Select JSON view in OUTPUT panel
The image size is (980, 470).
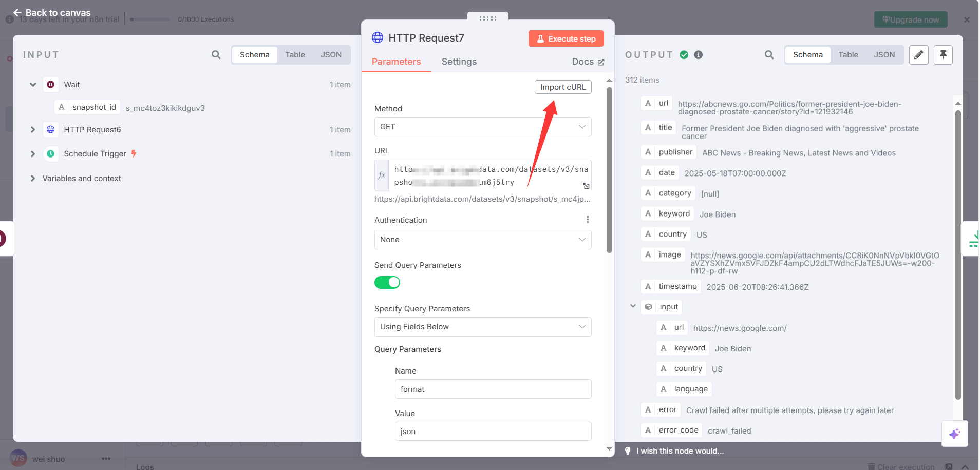point(884,55)
